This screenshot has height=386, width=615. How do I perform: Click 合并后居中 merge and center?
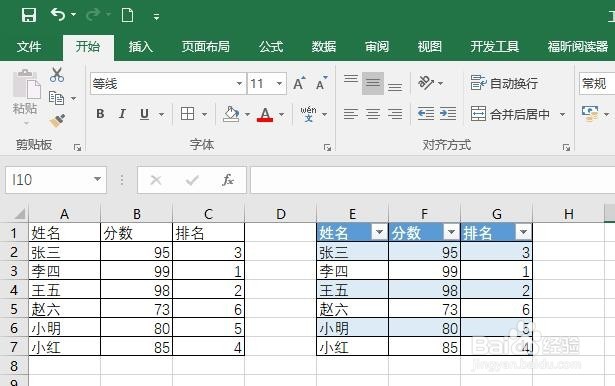coord(510,114)
